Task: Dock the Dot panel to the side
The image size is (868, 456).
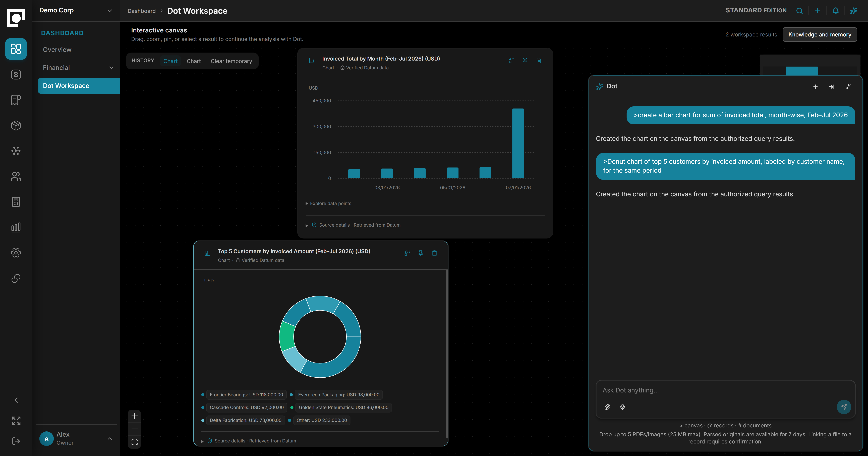Action: point(832,87)
